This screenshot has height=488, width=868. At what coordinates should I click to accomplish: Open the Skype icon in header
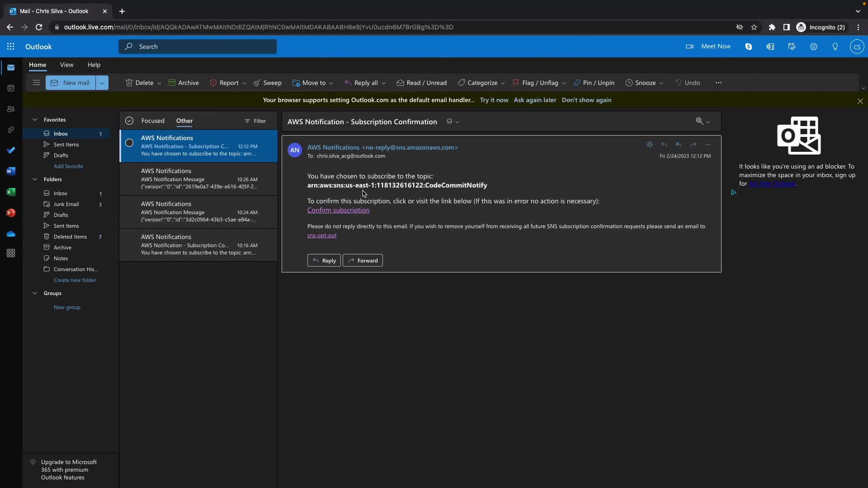click(x=748, y=47)
